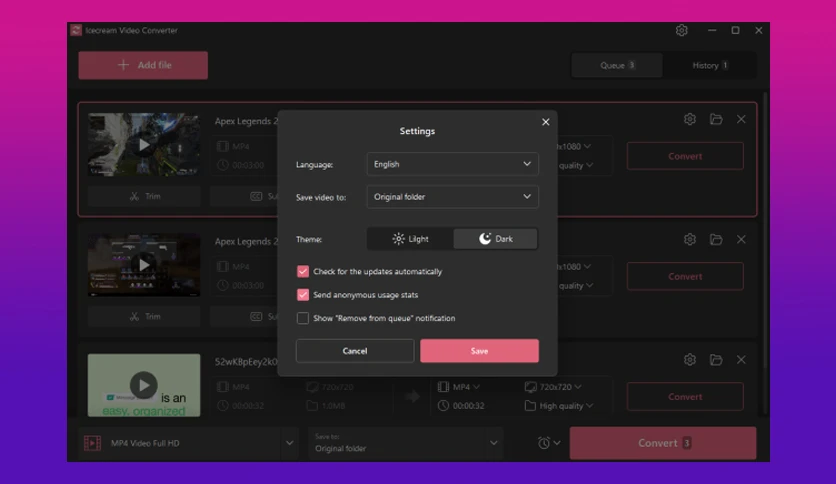The image size is (836, 484).
Task: Open MP4 output format dropdown for S2wKBpEey2k0
Action: (x=459, y=387)
